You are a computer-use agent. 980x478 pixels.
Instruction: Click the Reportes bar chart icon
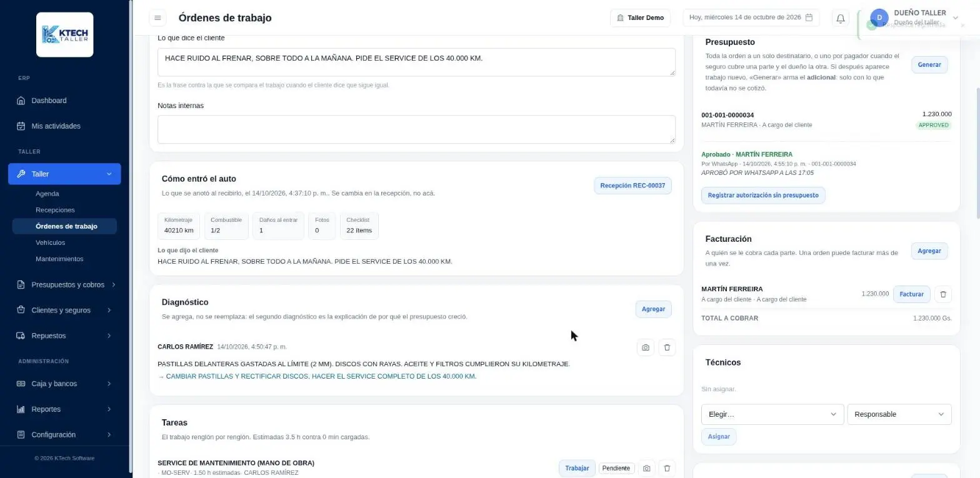point(21,409)
